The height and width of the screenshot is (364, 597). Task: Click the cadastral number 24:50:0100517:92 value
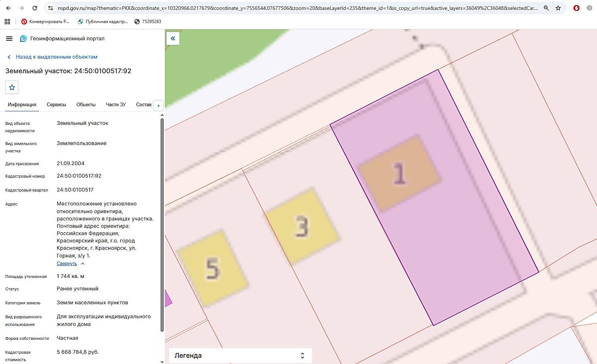(79, 176)
